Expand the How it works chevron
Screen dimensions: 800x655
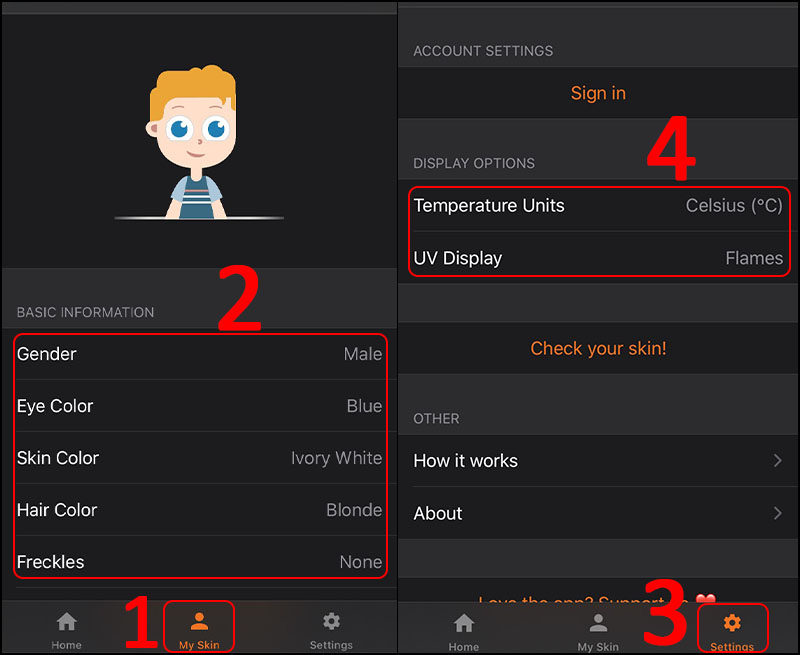click(x=777, y=461)
